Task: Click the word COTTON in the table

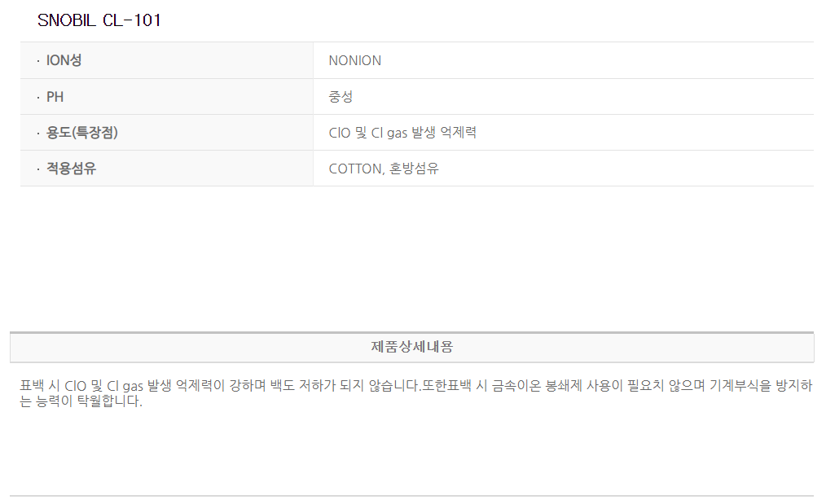Action: (355, 169)
